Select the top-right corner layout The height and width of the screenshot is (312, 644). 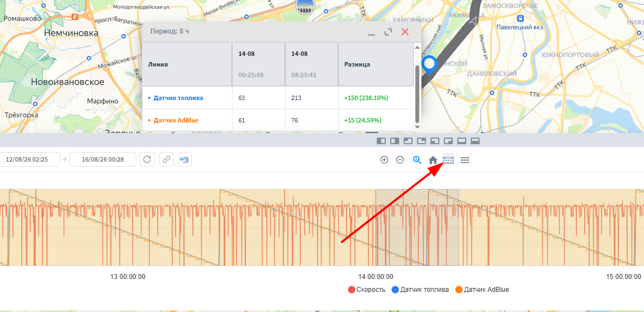[x=422, y=141]
